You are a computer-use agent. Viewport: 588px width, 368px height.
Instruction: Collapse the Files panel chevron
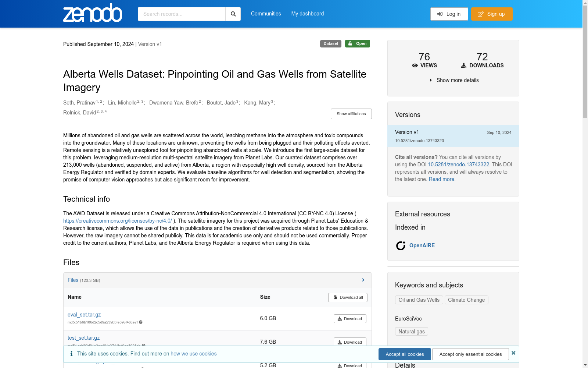(363, 280)
